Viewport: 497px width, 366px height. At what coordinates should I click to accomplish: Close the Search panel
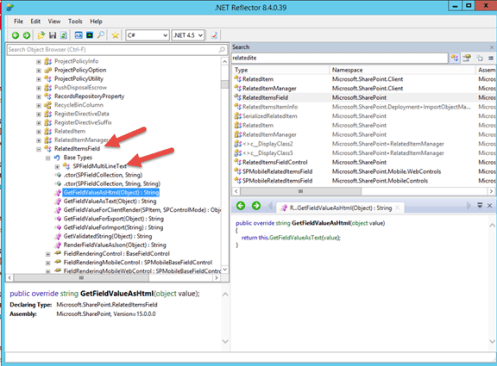point(492,47)
